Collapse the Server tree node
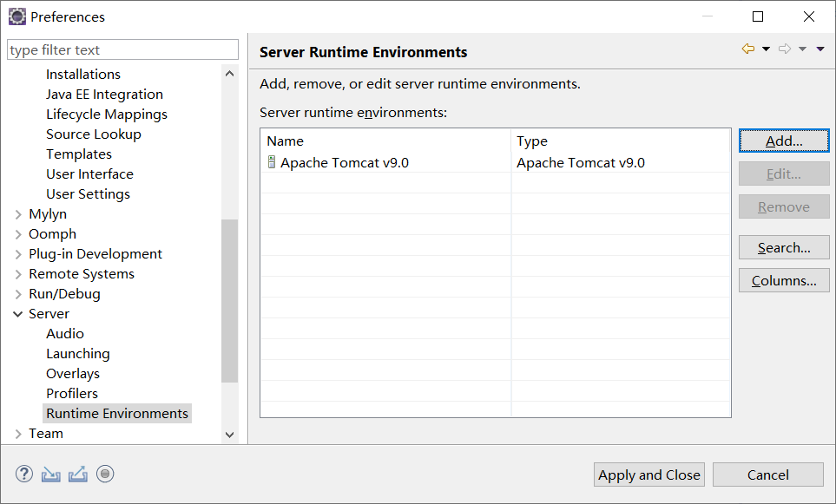This screenshot has width=836, height=504. pyautogui.click(x=18, y=314)
